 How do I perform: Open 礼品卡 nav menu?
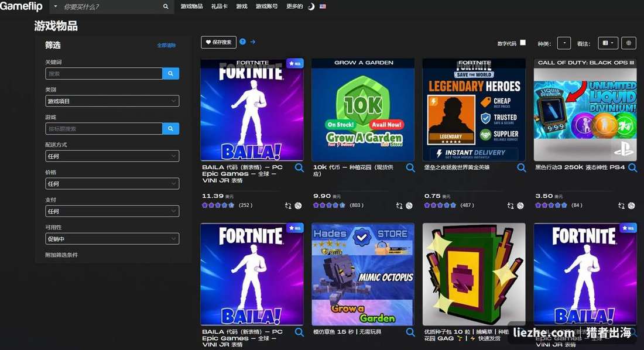[220, 6]
